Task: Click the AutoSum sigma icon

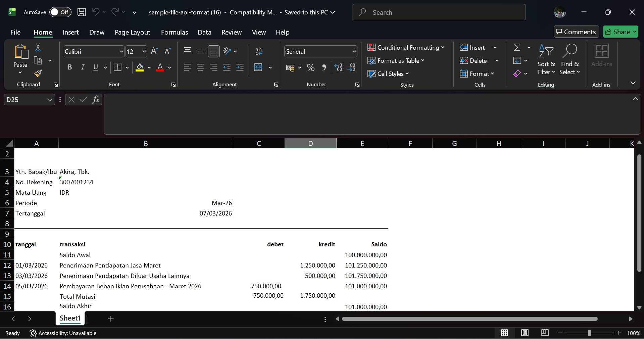Action: [x=517, y=48]
